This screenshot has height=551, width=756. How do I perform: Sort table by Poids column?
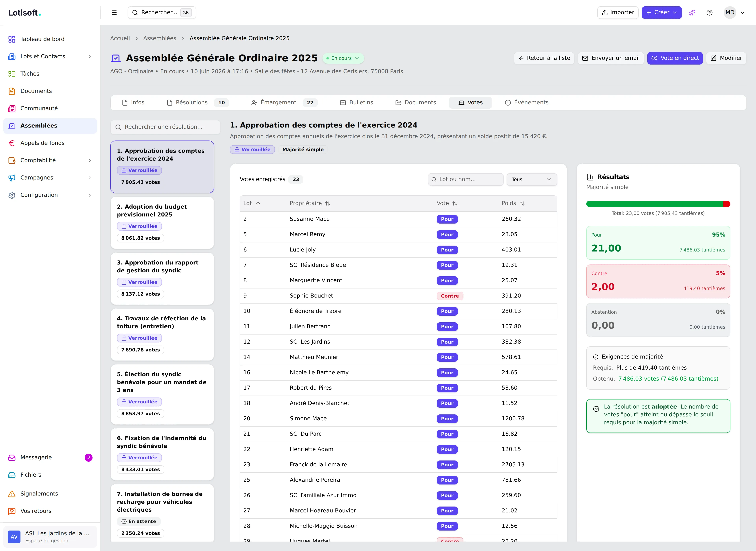click(513, 203)
